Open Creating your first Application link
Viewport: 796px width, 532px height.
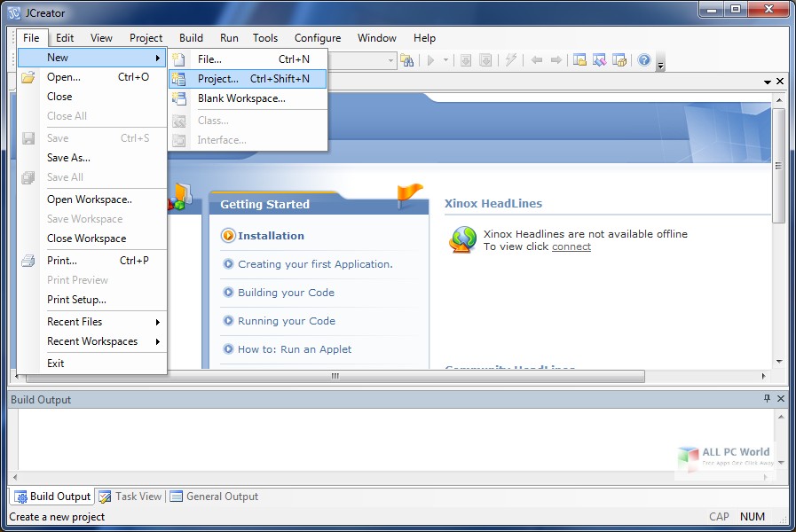pyautogui.click(x=315, y=264)
